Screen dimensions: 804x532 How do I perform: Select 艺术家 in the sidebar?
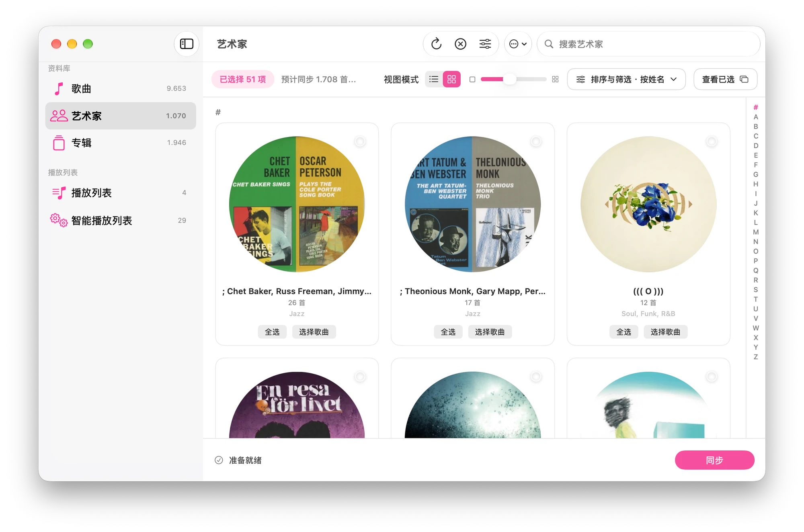pos(121,116)
